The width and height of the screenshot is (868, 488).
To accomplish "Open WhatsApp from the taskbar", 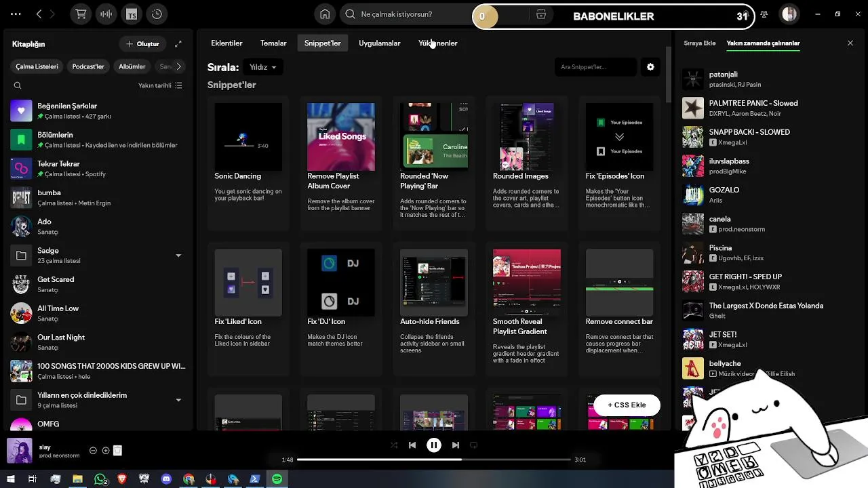I will pos(100,479).
